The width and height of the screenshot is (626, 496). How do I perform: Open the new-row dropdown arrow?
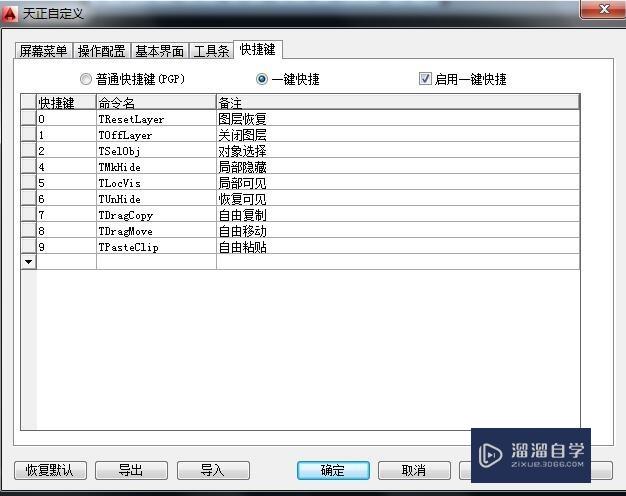point(28,262)
